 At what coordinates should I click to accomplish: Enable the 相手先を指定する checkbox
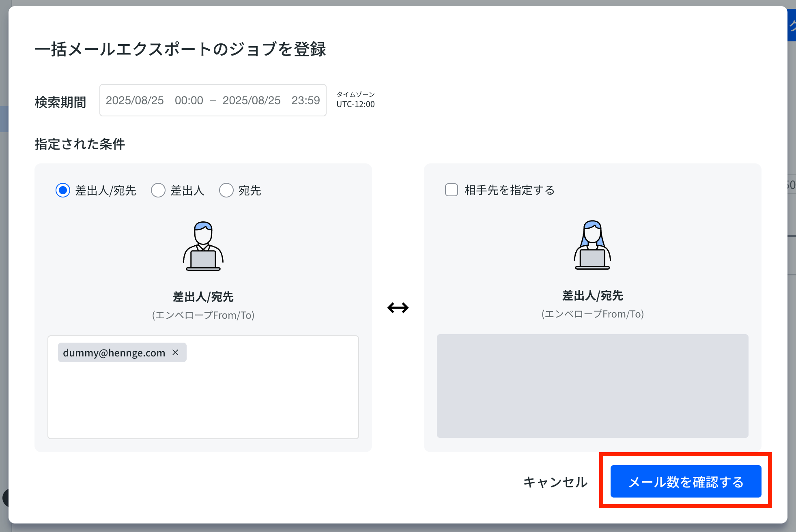451,190
